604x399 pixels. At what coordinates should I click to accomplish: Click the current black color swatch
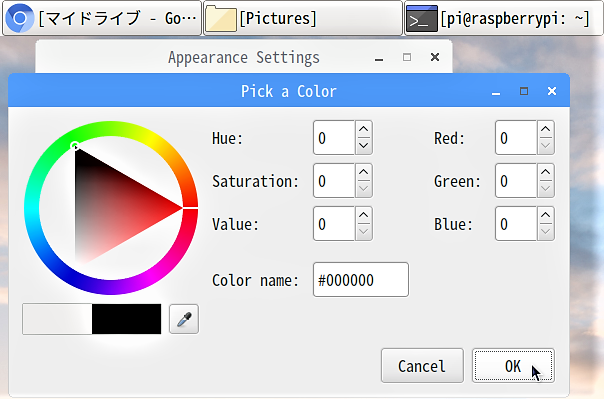coord(126,319)
